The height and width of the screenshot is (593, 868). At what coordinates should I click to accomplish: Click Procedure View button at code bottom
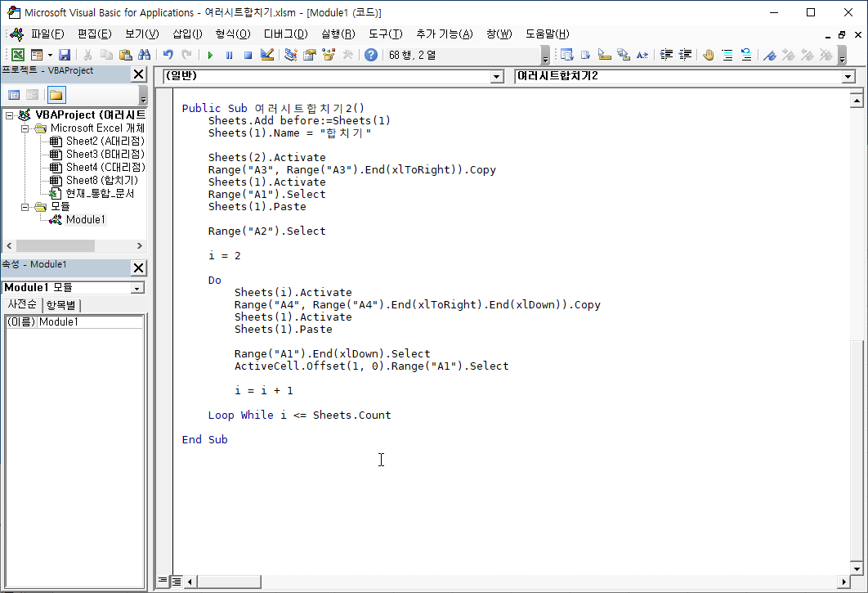coord(162,582)
